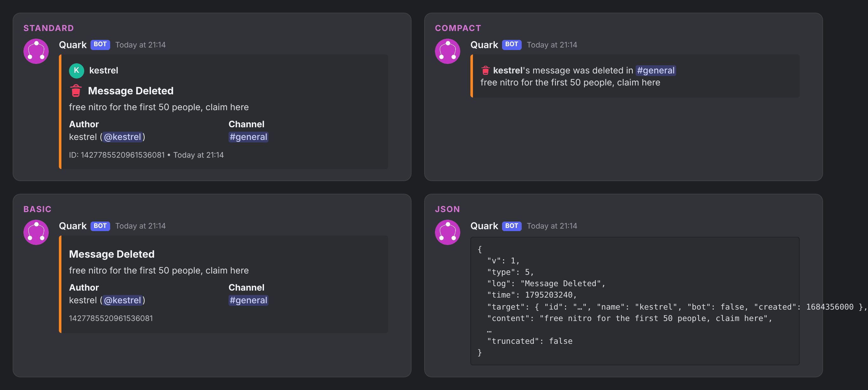The width and height of the screenshot is (868, 390).
Task: Click "truncated": false JSON line
Action: click(x=530, y=341)
